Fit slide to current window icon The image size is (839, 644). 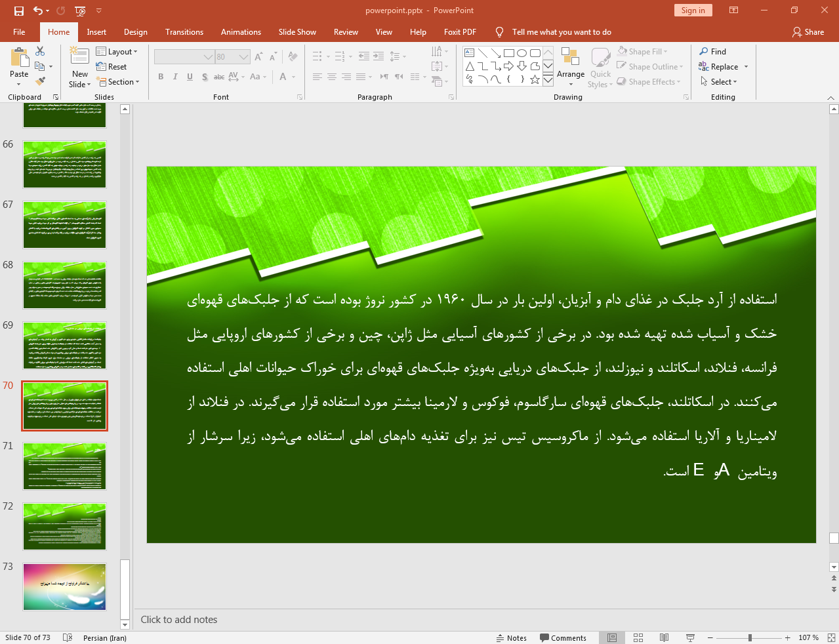coord(831,637)
